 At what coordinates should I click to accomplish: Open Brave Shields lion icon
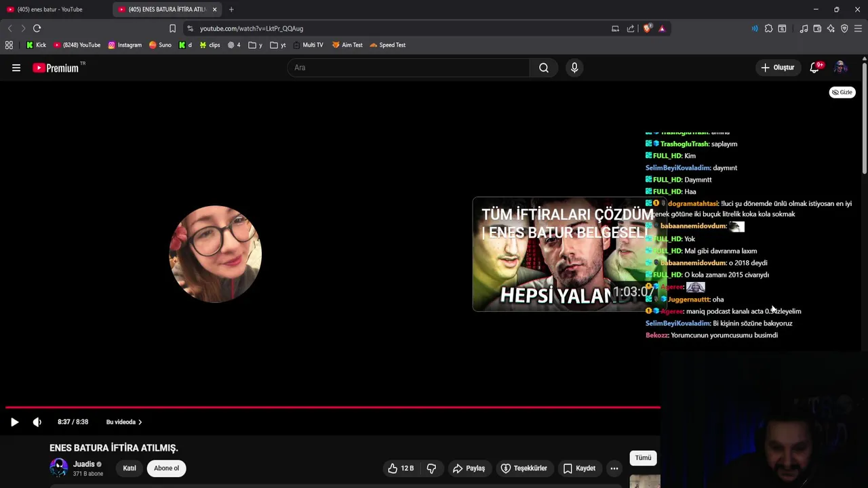[648, 28]
